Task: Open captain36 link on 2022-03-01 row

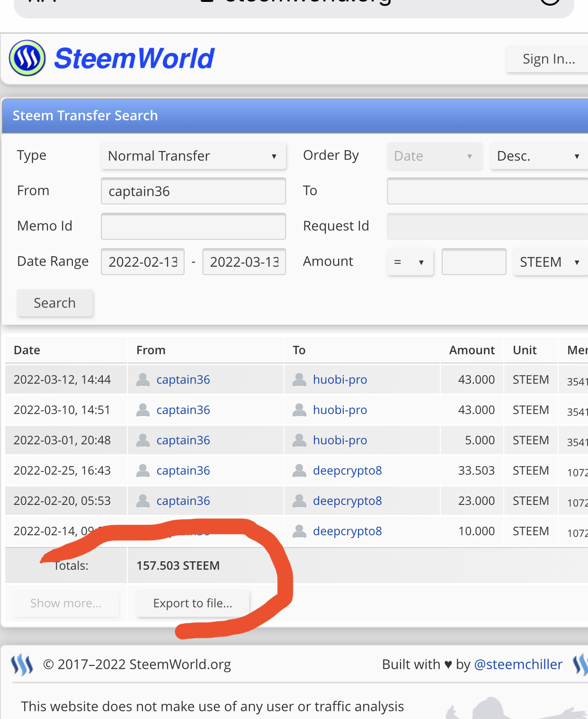Action: point(183,440)
